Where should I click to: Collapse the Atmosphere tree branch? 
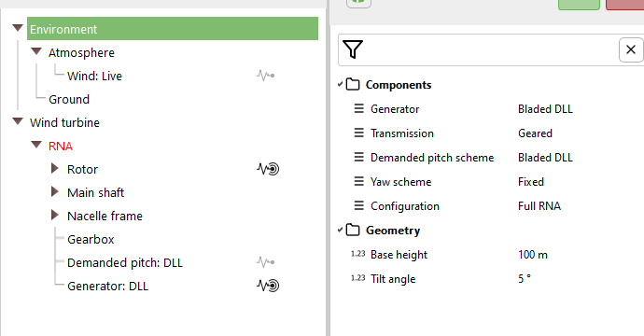click(x=36, y=51)
